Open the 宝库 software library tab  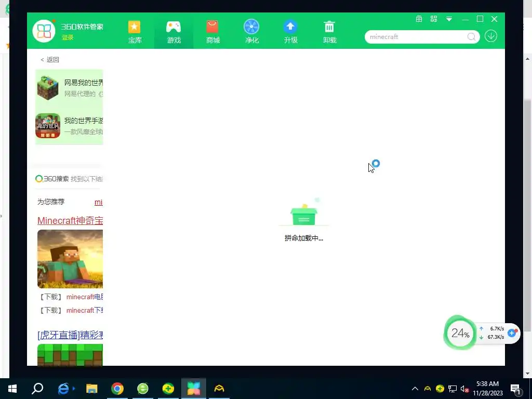(135, 32)
